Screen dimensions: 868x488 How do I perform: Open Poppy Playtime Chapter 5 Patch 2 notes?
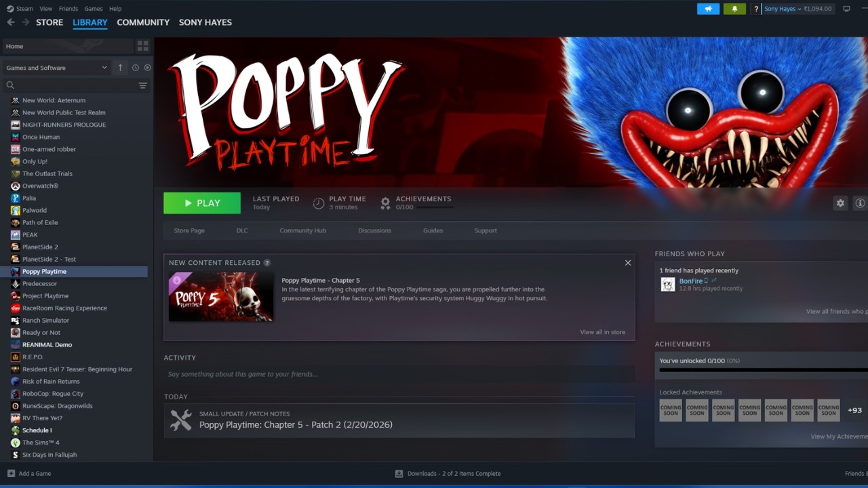296,425
